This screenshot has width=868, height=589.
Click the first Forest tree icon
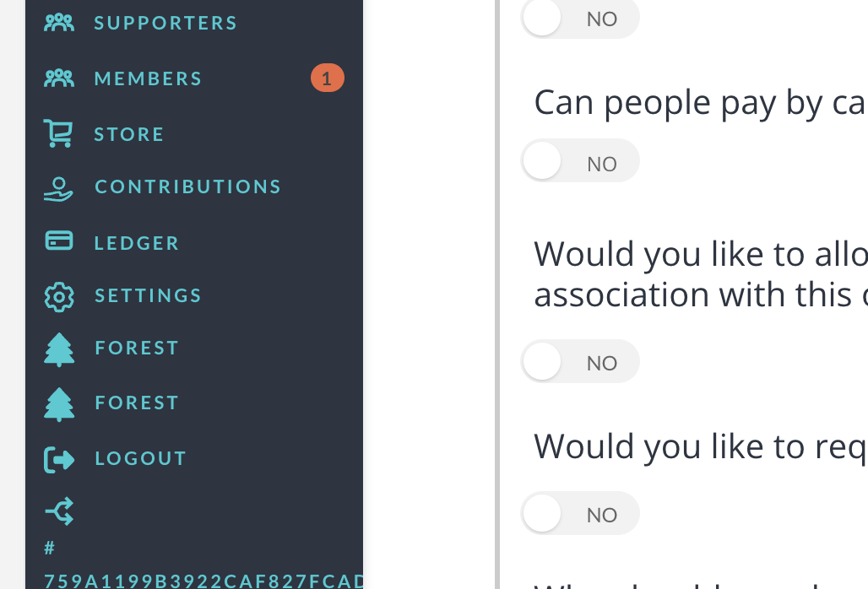pos(59,349)
